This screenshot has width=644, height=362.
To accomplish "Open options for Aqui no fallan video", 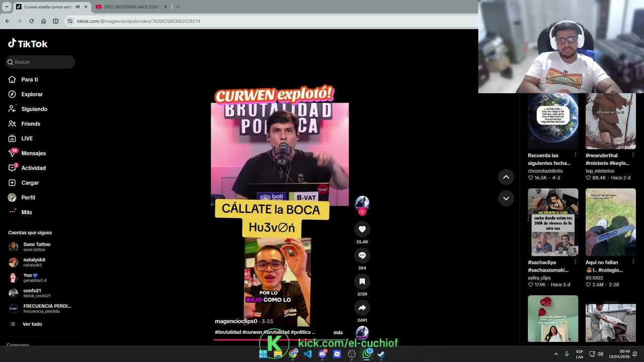I will (633, 261).
